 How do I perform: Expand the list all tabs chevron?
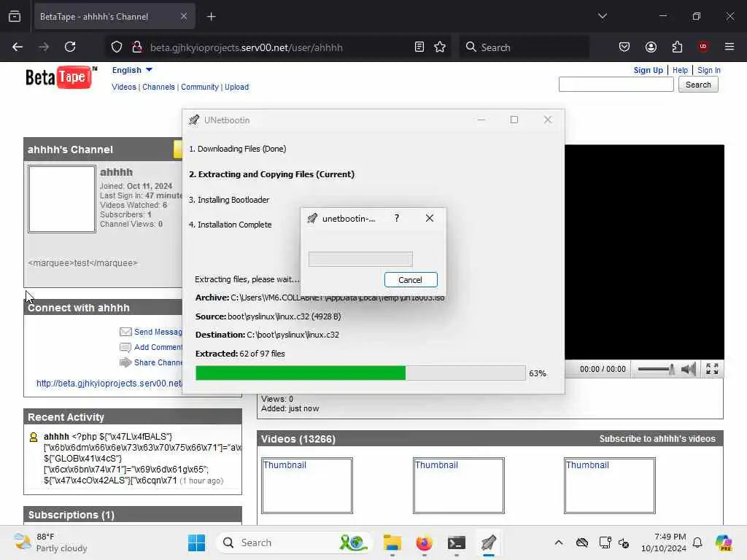tap(603, 16)
